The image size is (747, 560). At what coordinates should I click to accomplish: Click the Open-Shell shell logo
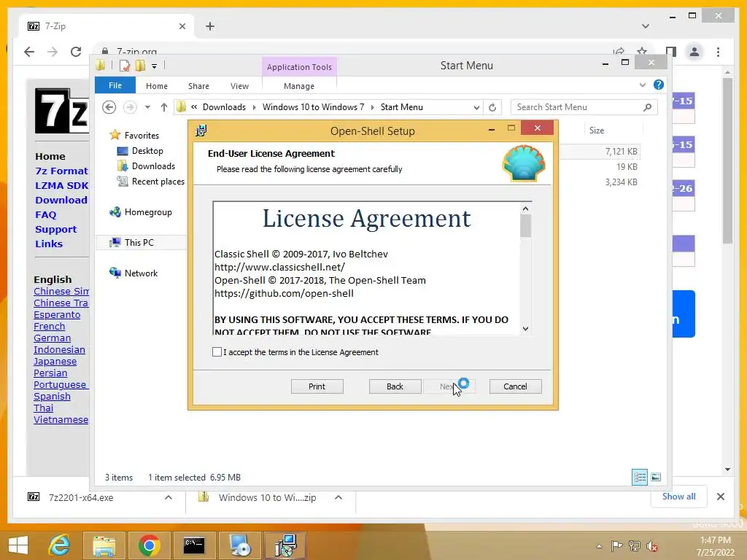coord(524,163)
